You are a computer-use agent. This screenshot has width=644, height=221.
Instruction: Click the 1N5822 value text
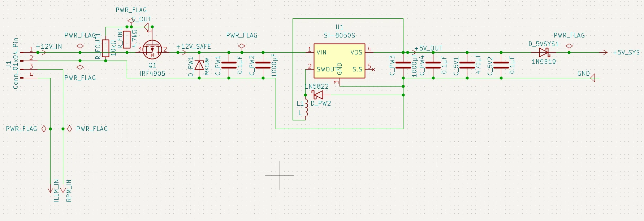[x=316, y=87]
